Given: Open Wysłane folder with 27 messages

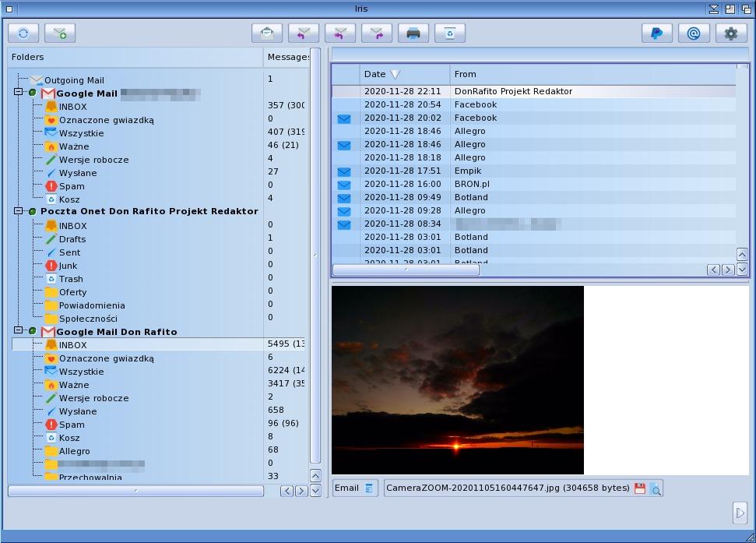Looking at the screenshot, I should (x=78, y=173).
